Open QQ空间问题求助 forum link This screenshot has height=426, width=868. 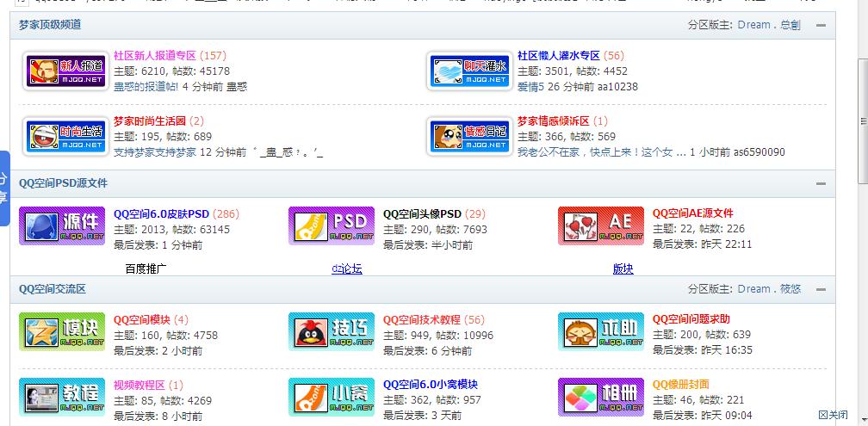coord(691,318)
